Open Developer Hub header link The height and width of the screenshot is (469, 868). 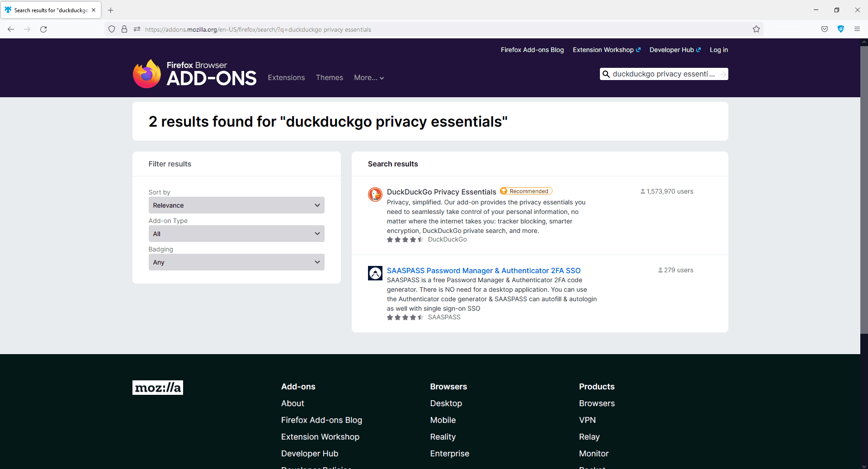[675, 50]
